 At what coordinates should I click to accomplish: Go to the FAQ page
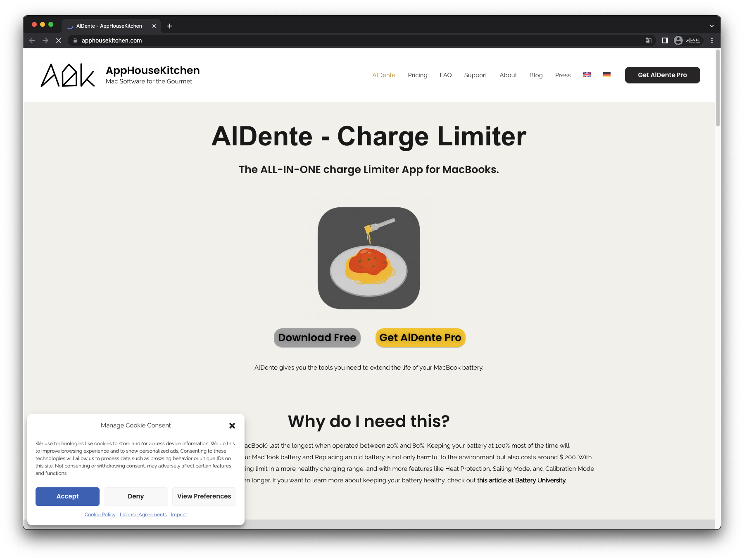[x=445, y=75]
